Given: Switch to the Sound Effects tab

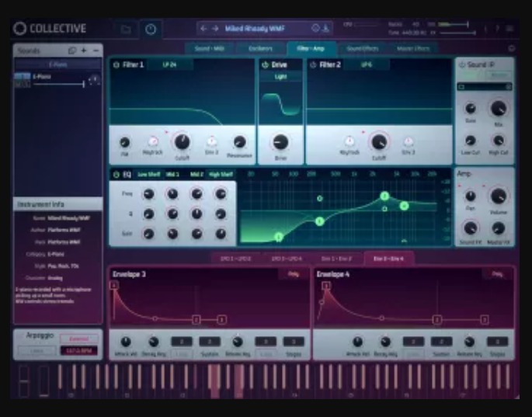Looking at the screenshot, I should tap(363, 48).
